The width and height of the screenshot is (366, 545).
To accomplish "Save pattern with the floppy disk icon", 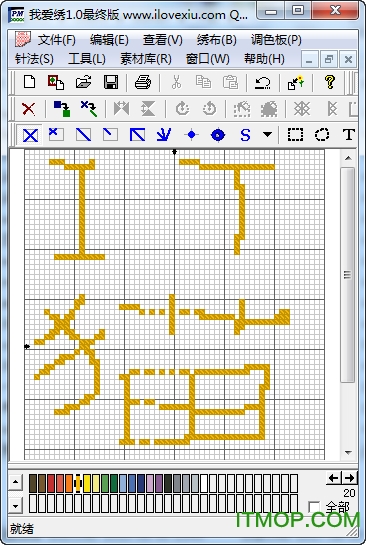I will pos(111,82).
